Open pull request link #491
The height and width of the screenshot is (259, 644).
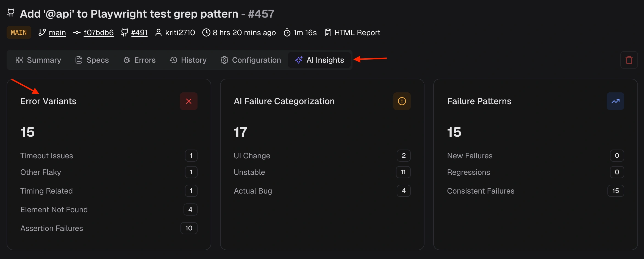pos(139,32)
